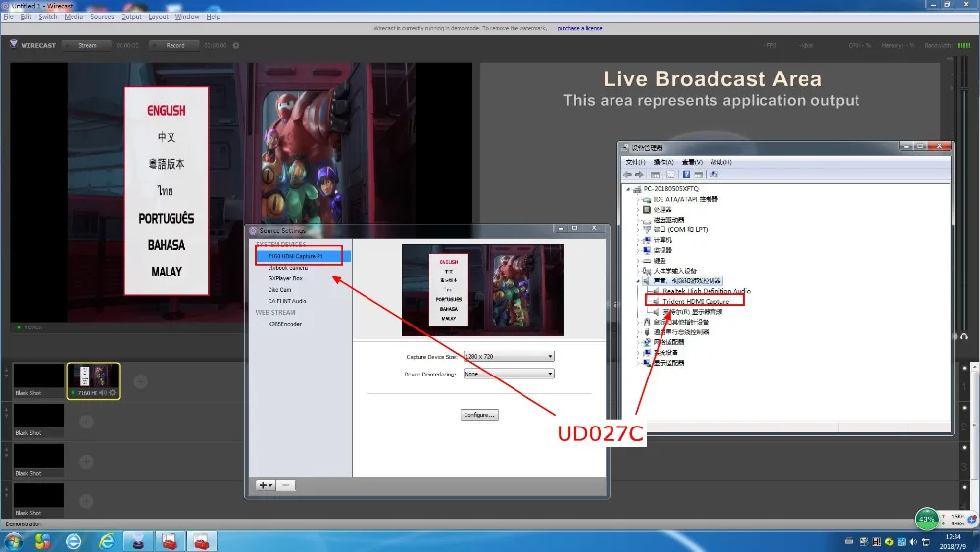This screenshot has width=980, height=552.
Task: Open the File menu in Wirecast
Action: point(8,17)
